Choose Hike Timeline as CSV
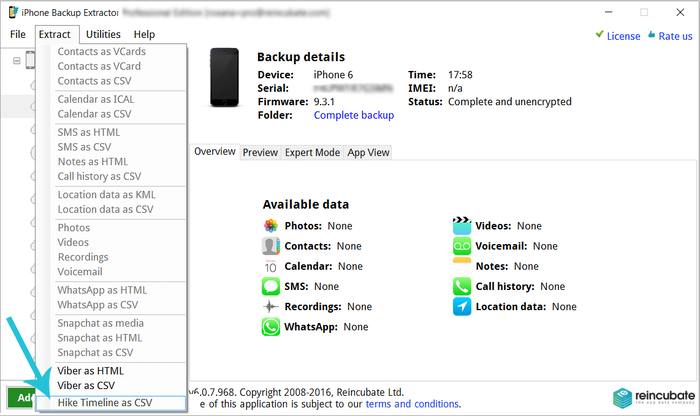 (111, 403)
